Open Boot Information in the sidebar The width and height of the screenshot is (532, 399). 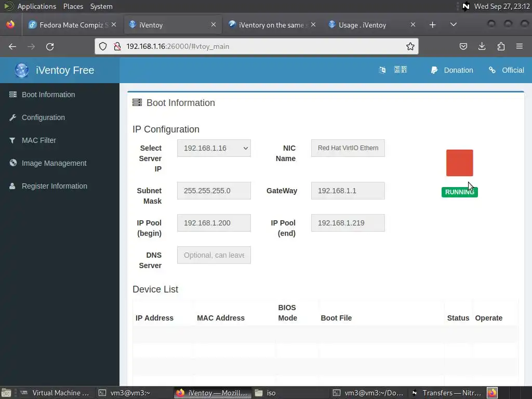pos(48,95)
